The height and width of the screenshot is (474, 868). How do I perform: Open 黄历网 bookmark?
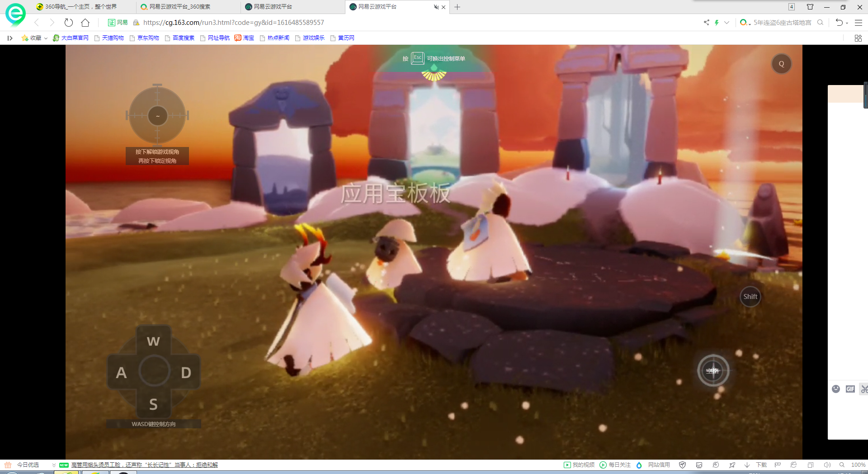342,38
